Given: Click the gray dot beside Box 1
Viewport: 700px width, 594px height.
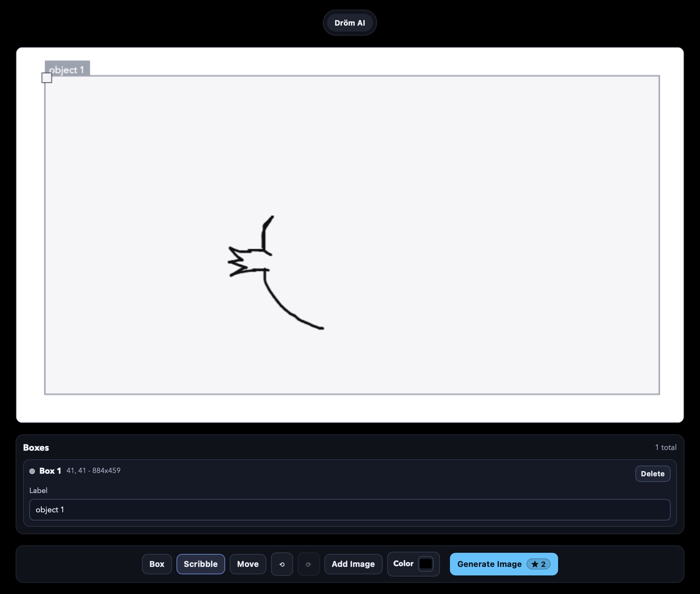Looking at the screenshot, I should (32, 471).
